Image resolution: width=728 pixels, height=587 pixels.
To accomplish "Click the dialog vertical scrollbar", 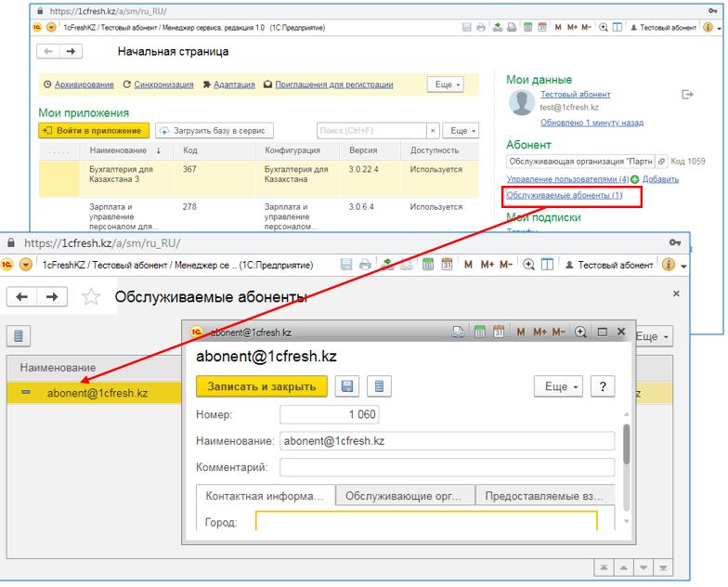I will (x=626, y=444).
